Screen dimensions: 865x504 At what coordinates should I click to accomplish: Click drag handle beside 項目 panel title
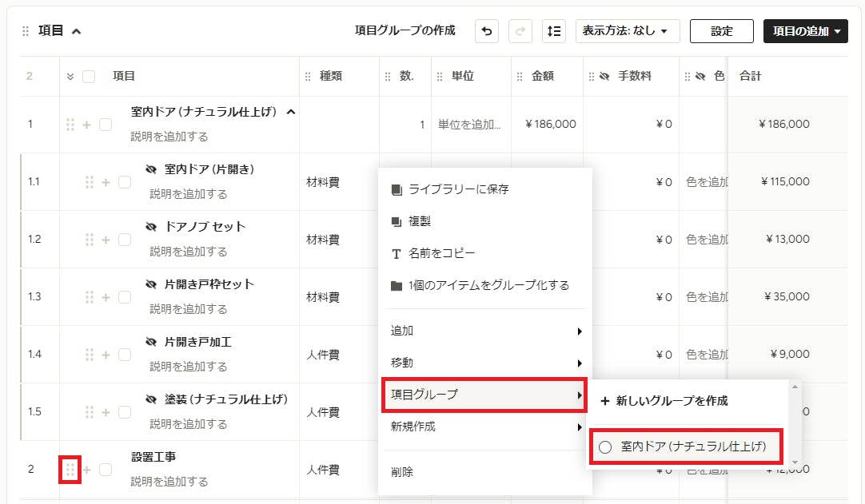(26, 31)
